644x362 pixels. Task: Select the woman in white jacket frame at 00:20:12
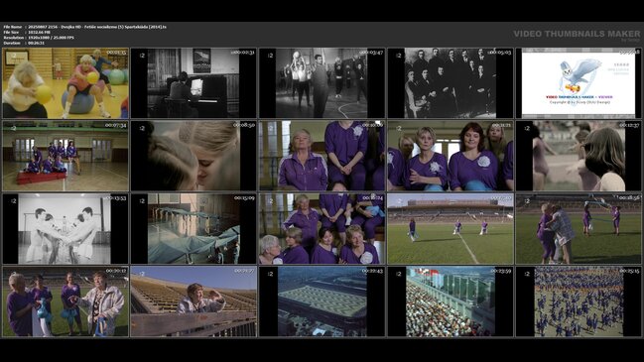(65, 302)
